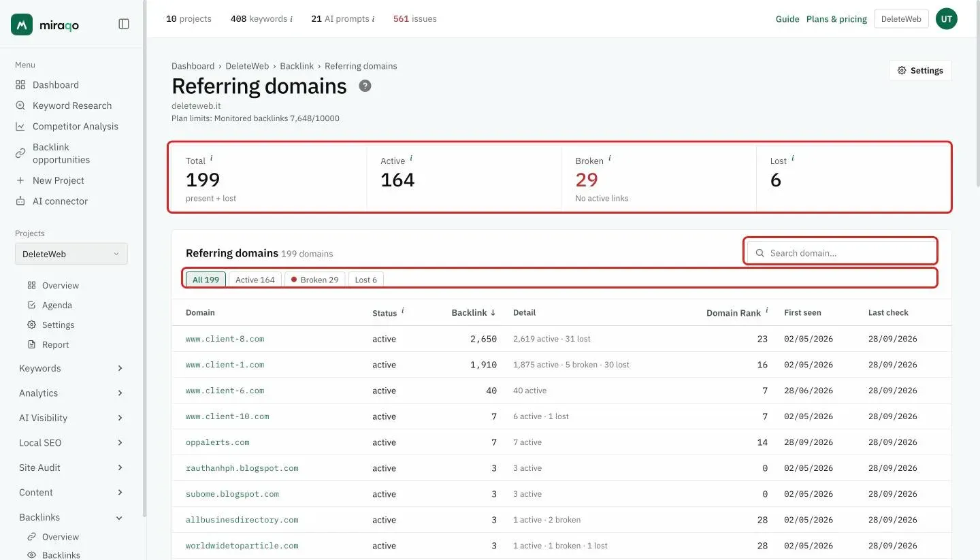Select the Broken 29 filter tab

click(x=314, y=280)
